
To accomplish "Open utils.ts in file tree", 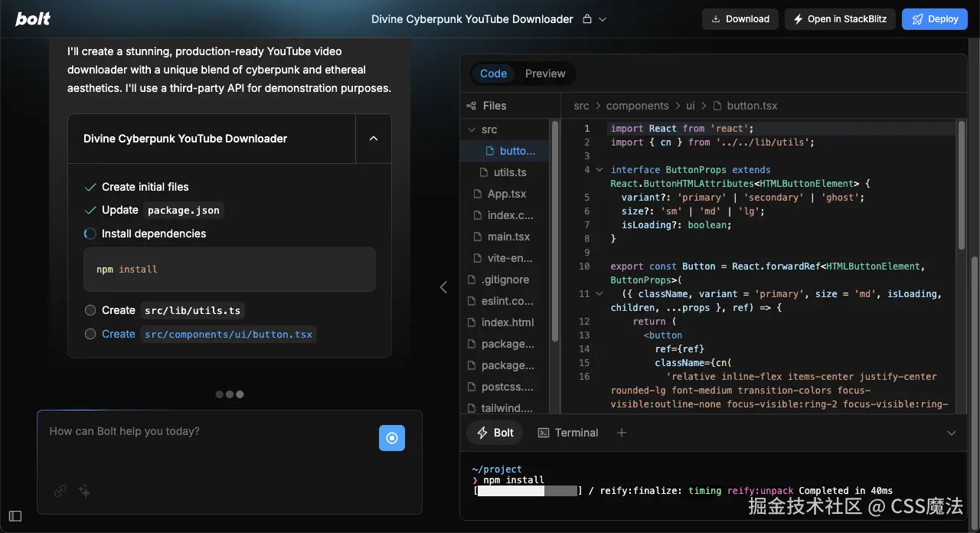I will tap(505, 172).
